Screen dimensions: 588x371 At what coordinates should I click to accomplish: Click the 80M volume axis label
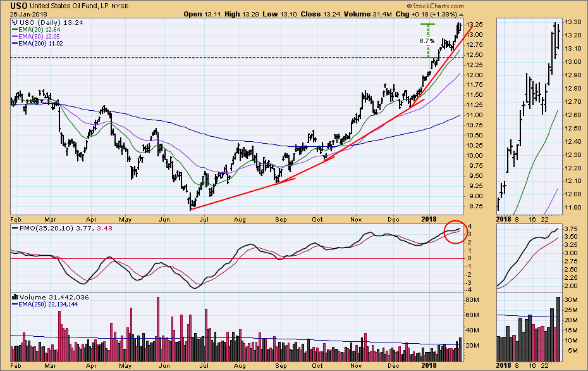pyautogui.click(x=472, y=300)
